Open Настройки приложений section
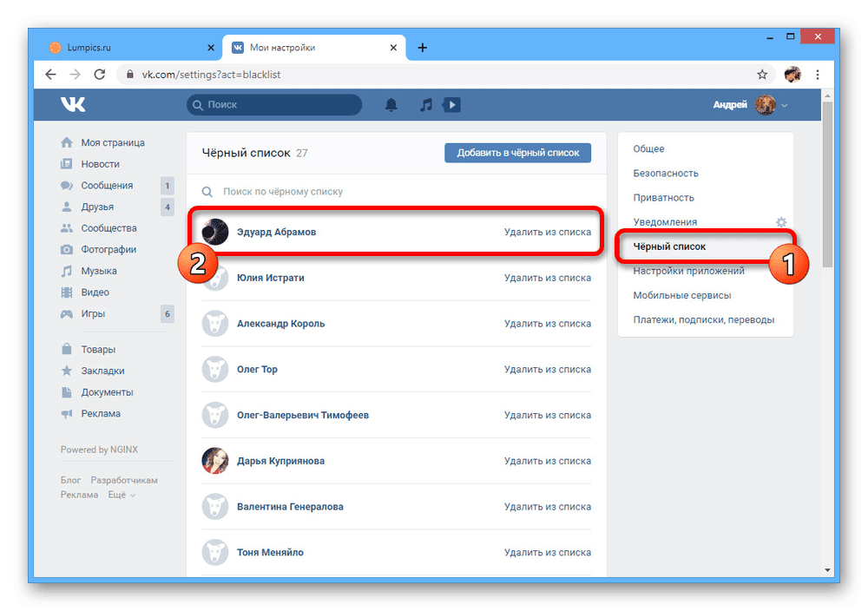Viewport: 868px width, 611px height. [x=688, y=271]
